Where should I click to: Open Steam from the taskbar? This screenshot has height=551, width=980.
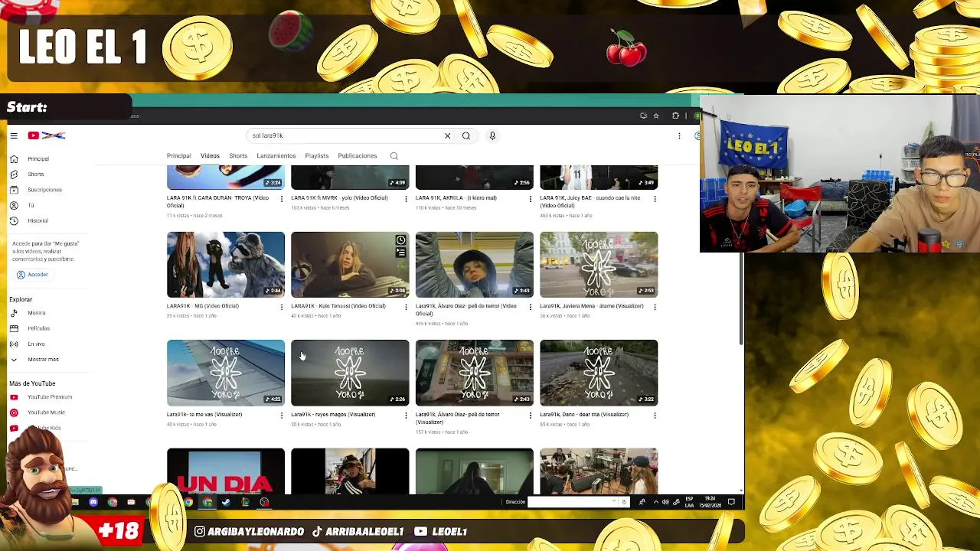pos(226,502)
